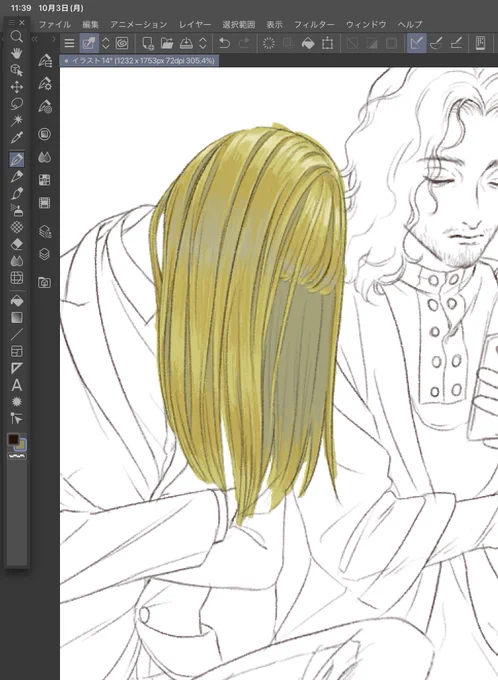Select the Zoom magnifier tool

point(16,36)
